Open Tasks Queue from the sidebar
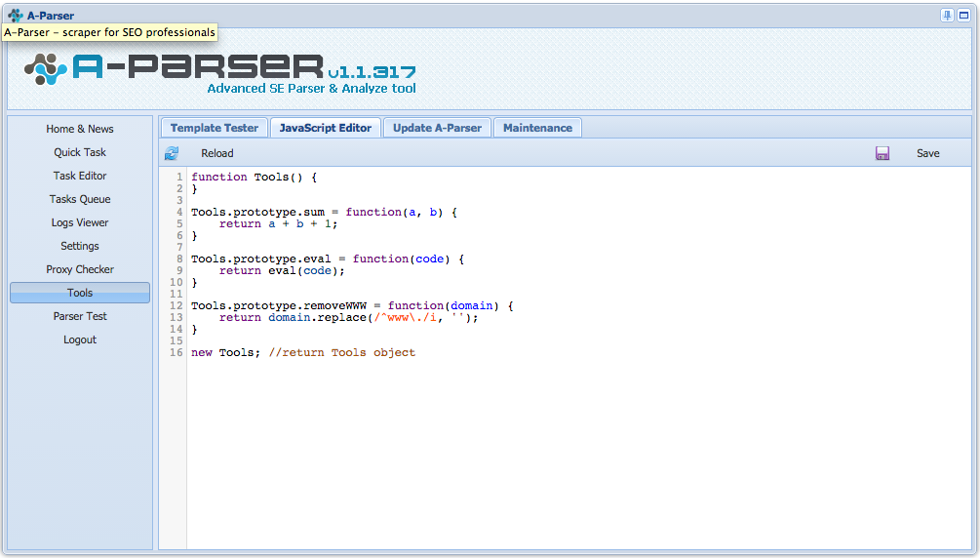The width and height of the screenshot is (980, 558). click(x=80, y=199)
